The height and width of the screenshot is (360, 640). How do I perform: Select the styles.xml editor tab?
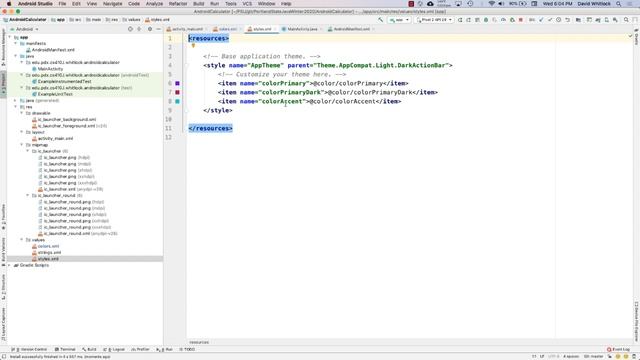pos(261,29)
